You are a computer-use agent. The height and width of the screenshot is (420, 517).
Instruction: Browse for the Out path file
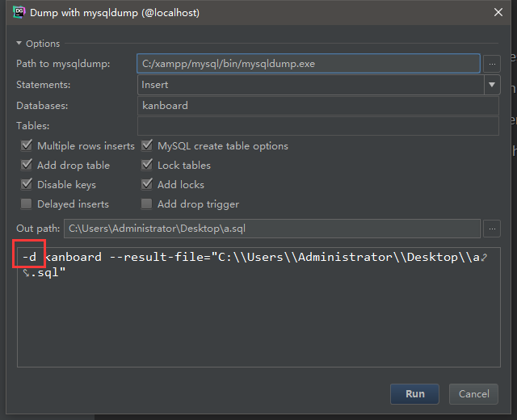pyautogui.click(x=492, y=229)
